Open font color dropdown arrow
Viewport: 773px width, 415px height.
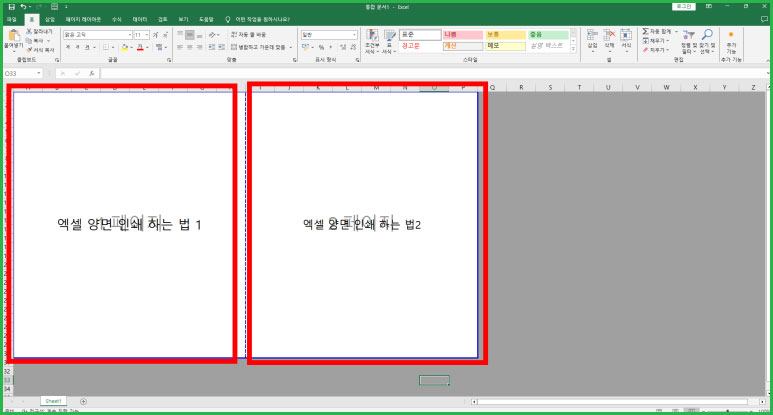pos(147,47)
